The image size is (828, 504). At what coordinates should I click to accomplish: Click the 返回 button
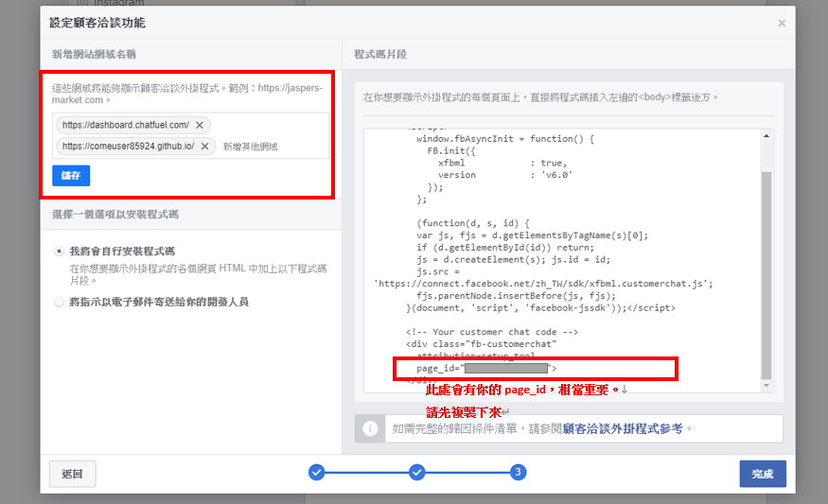point(73,474)
